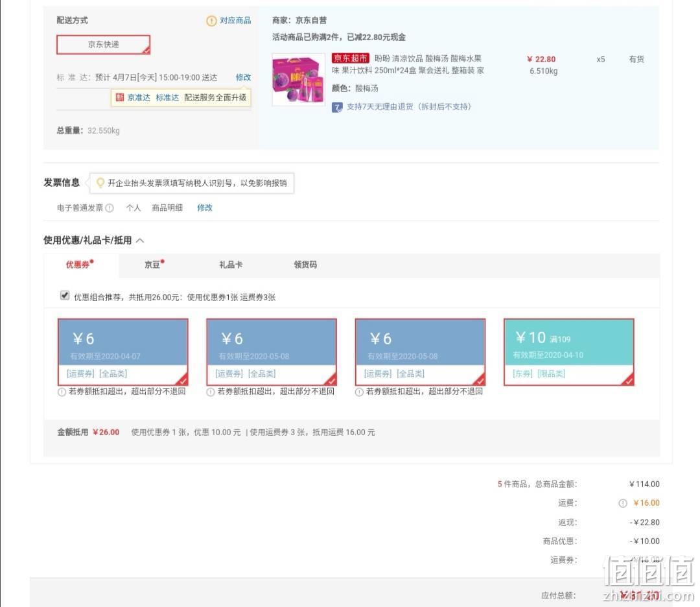Screen dimensions: 700x607
Task: Click the 新 badge before 京准达
Action: [x=120, y=97]
